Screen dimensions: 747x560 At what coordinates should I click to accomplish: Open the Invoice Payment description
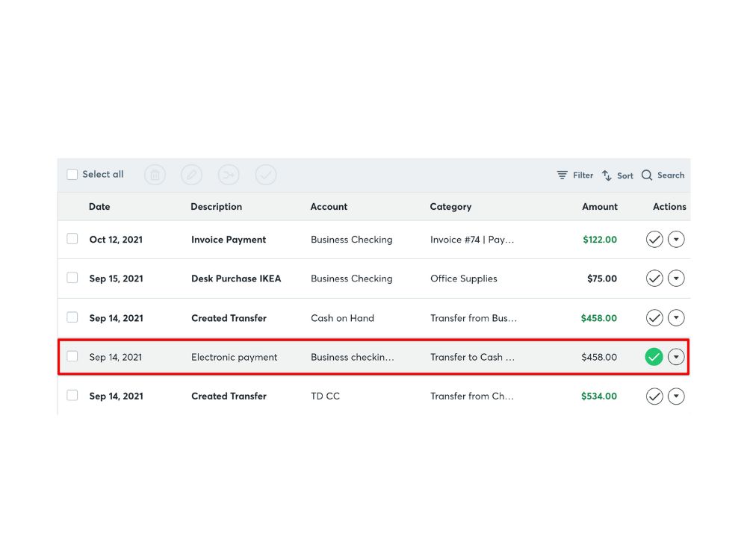[229, 240]
